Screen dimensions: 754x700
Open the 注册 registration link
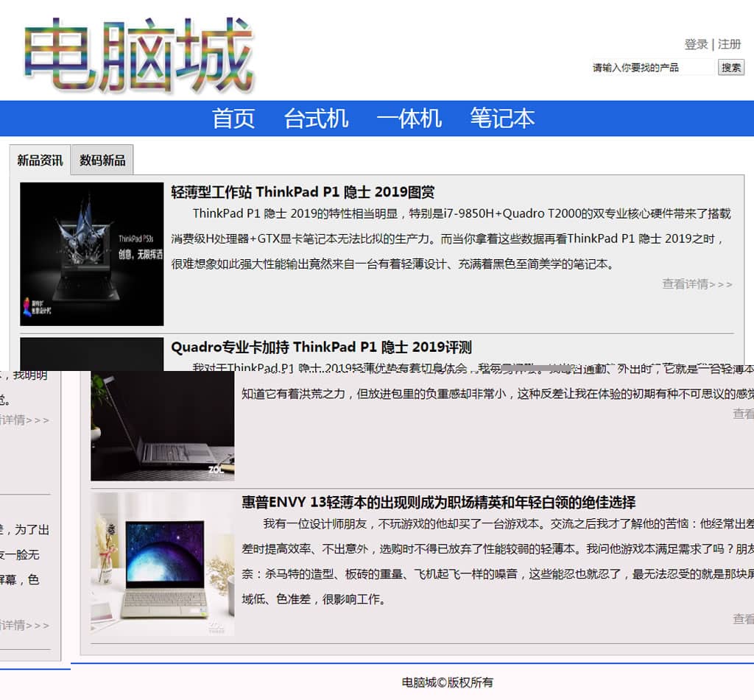pos(730,44)
